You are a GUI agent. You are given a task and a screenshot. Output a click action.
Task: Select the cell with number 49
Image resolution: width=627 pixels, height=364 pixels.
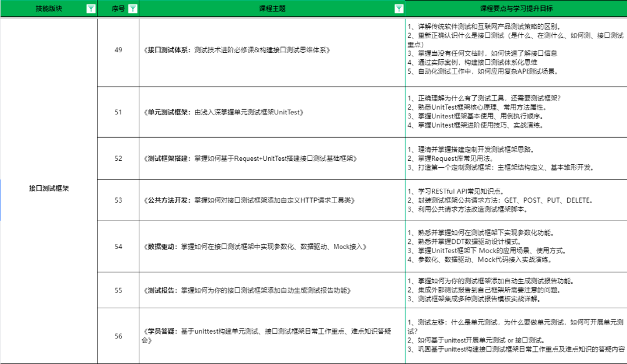(x=118, y=52)
